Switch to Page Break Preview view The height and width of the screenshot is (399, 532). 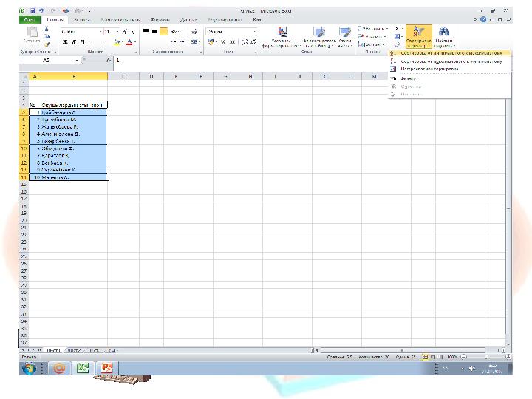point(440,358)
